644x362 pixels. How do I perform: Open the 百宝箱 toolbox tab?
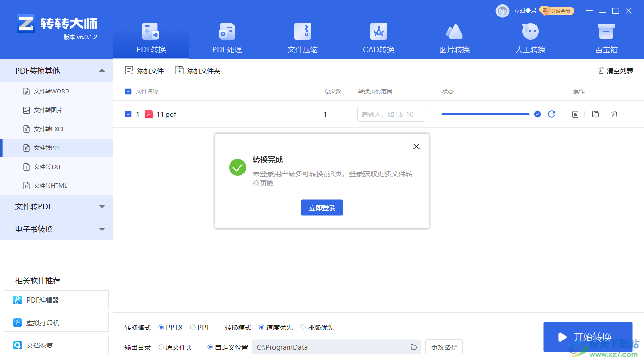pos(606,39)
